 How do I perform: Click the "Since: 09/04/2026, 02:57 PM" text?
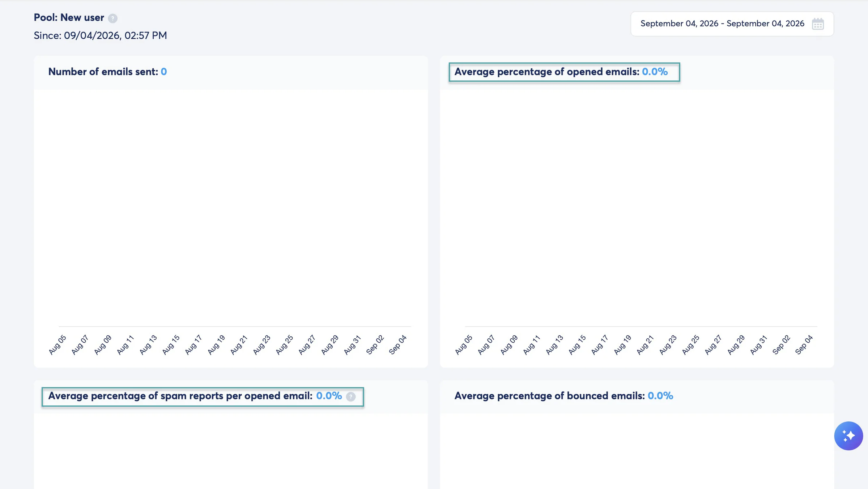100,35
